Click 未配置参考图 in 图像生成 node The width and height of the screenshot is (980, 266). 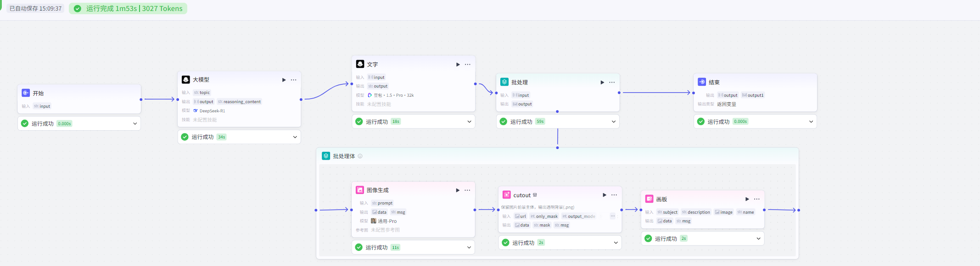point(385,230)
